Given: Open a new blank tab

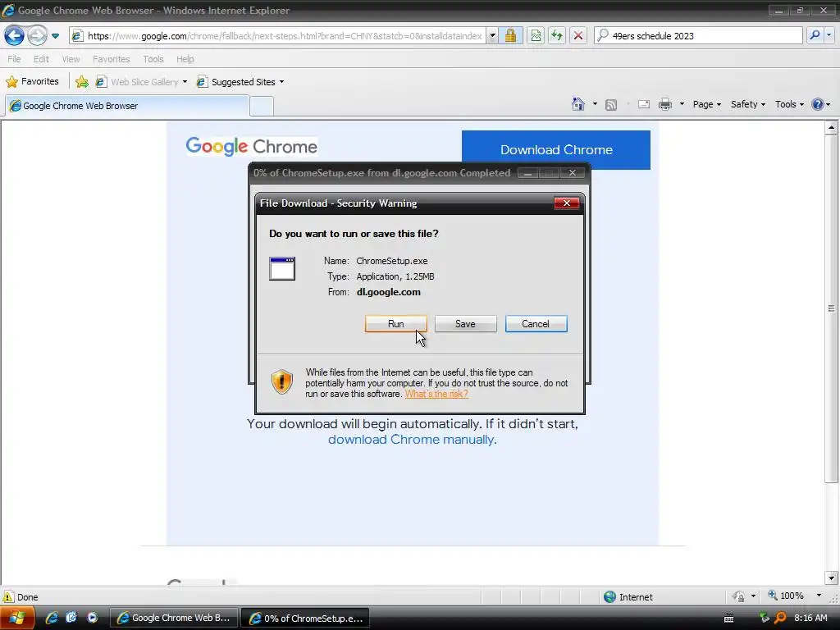Looking at the screenshot, I should click(262, 107).
